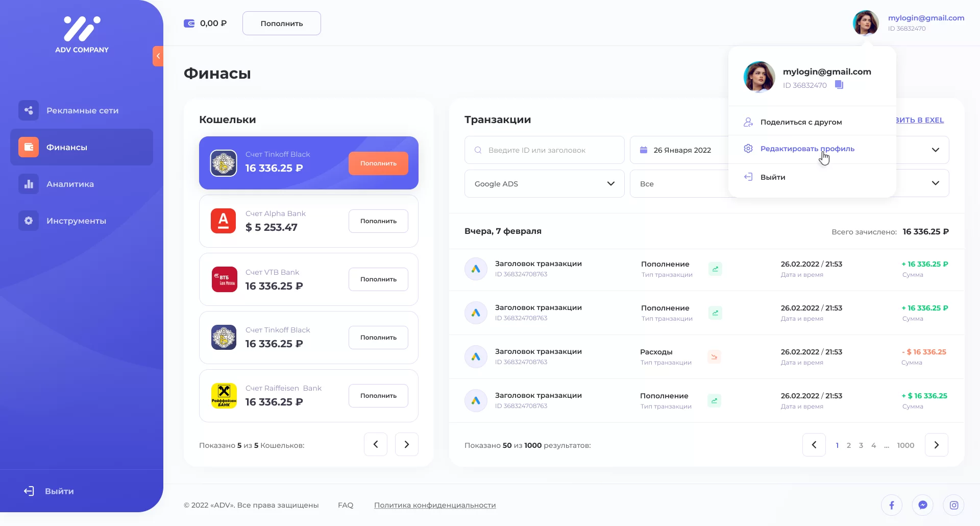The height and width of the screenshot is (526, 980).
Task: Click Выйти at sidebar bottom
Action: click(49, 491)
